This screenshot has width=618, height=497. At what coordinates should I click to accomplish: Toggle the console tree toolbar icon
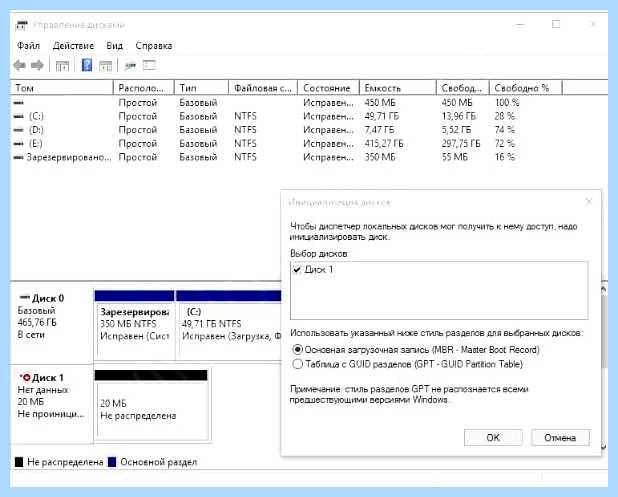62,66
